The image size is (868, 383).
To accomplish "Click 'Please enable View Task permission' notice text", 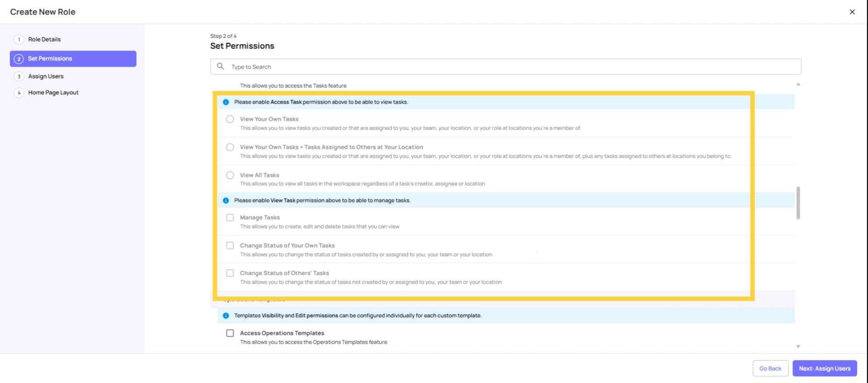I will (322, 201).
